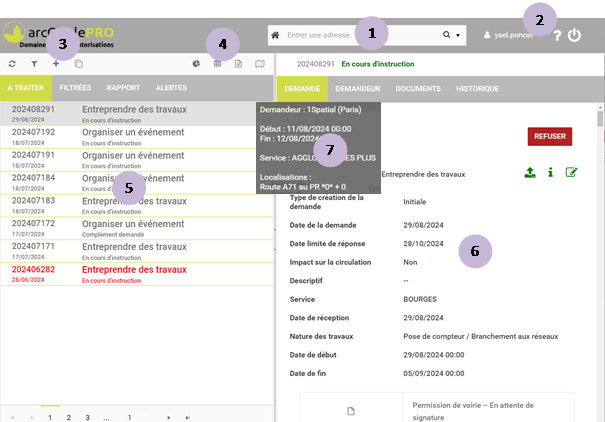Image resolution: width=605 pixels, height=422 pixels.
Task: Open the filter funnel icon
Action: [32, 63]
